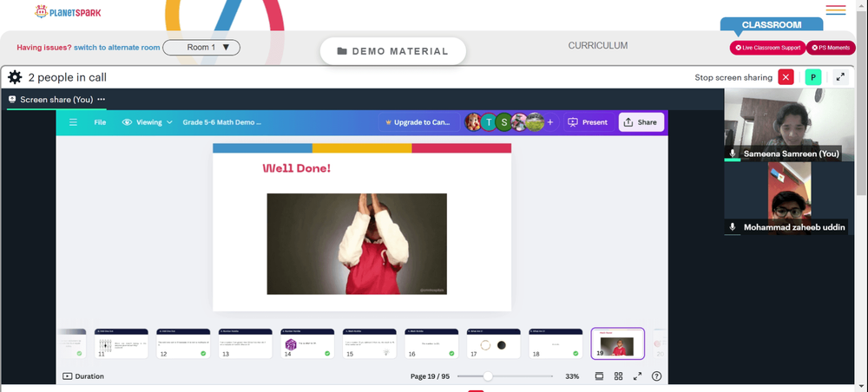Open the call settings gear icon
The width and height of the screenshot is (868, 392).
[x=15, y=77]
